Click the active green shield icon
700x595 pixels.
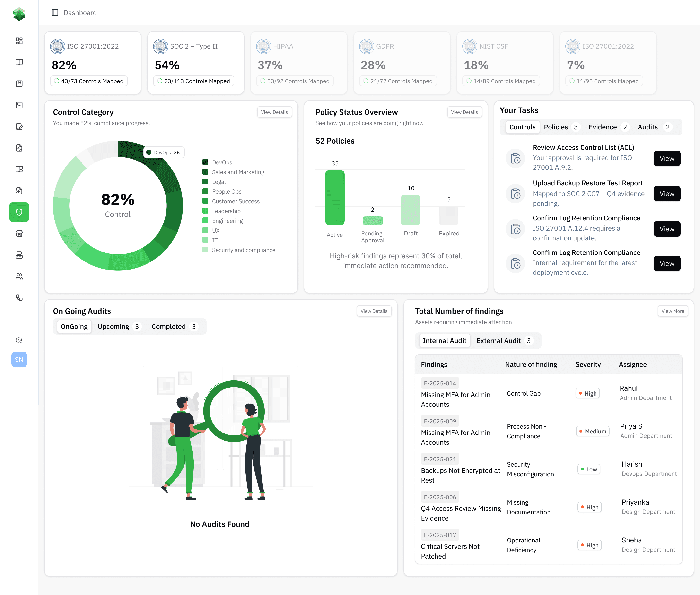click(x=19, y=212)
